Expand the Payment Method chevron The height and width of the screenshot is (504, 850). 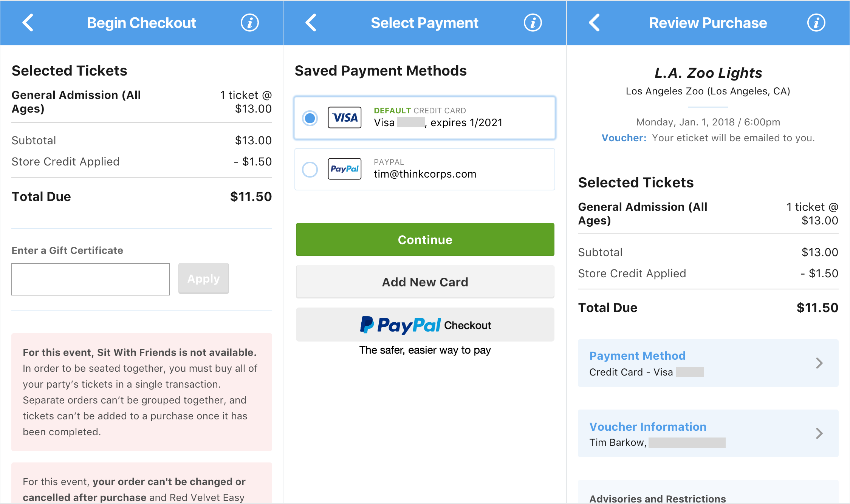click(819, 363)
